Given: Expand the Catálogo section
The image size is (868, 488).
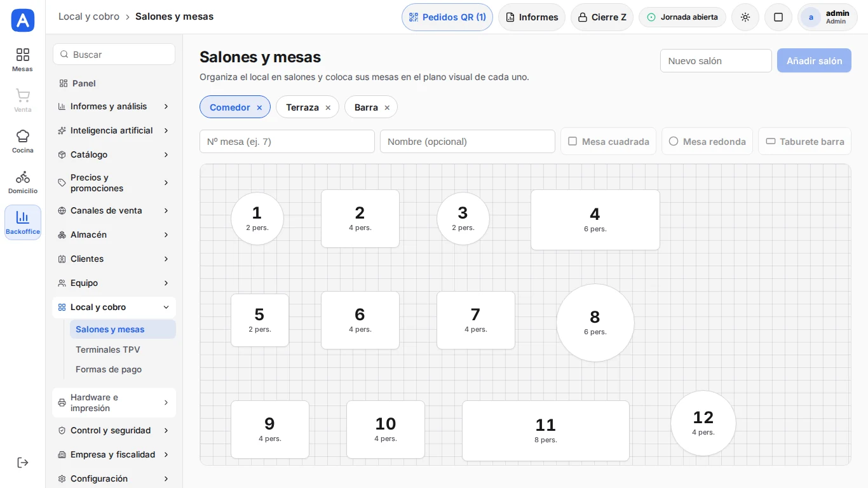Looking at the screenshot, I should 114,155.
